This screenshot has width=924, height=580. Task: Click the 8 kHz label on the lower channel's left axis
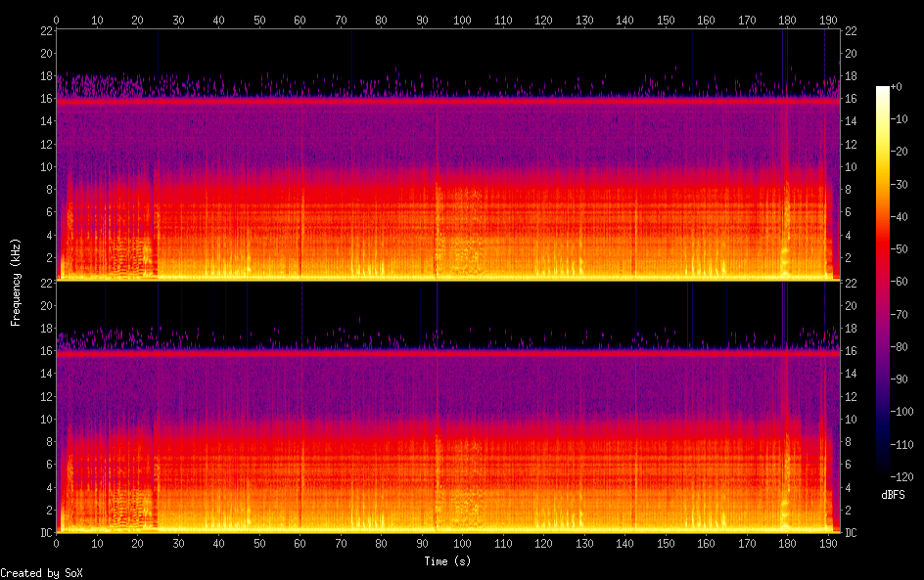pyautogui.click(x=46, y=441)
